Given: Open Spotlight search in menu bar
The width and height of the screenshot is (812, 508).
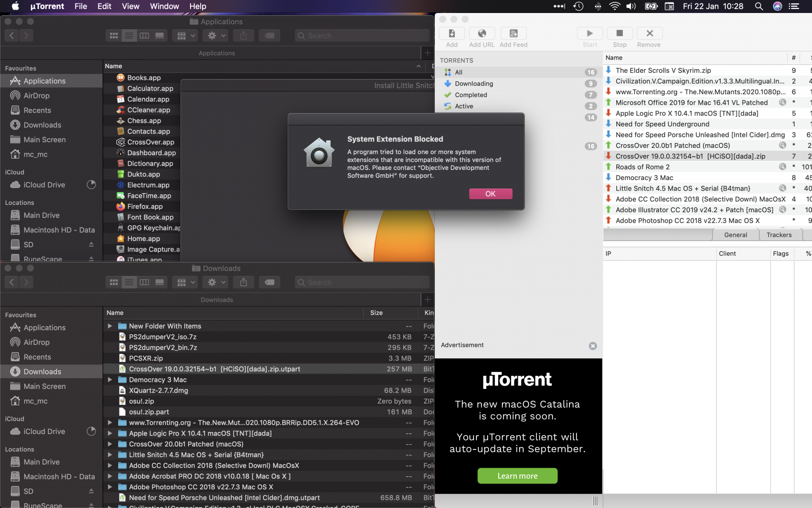Looking at the screenshot, I should click(758, 6).
